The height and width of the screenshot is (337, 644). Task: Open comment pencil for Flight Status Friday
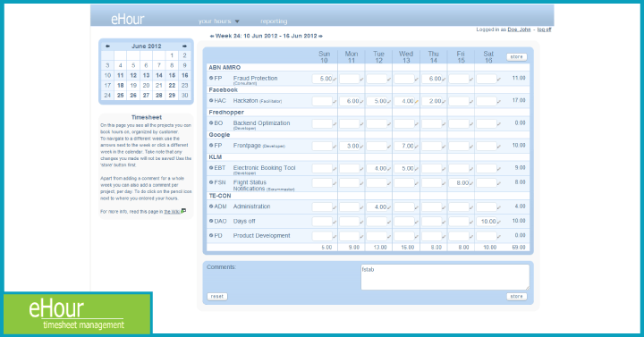(471, 183)
